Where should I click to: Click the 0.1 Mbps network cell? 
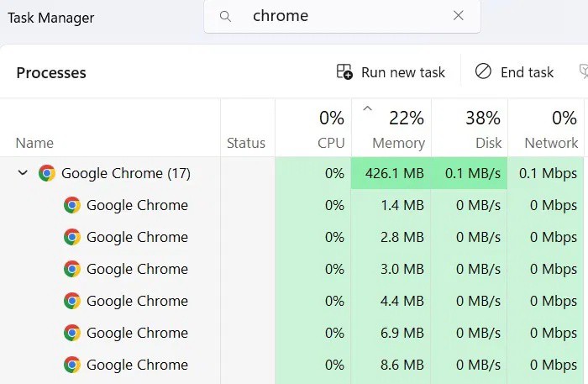coord(546,173)
